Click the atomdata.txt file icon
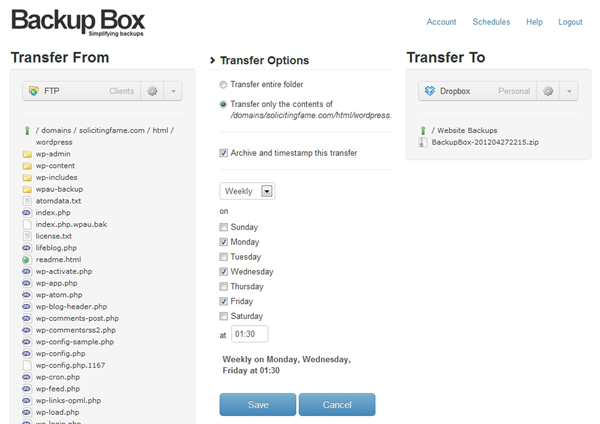This screenshot has width=600, height=424. tap(27, 201)
